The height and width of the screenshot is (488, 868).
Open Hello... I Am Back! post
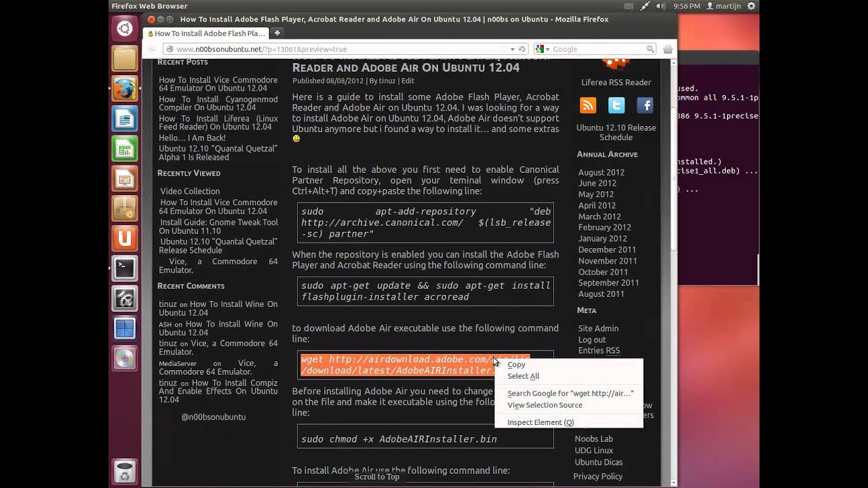point(192,138)
